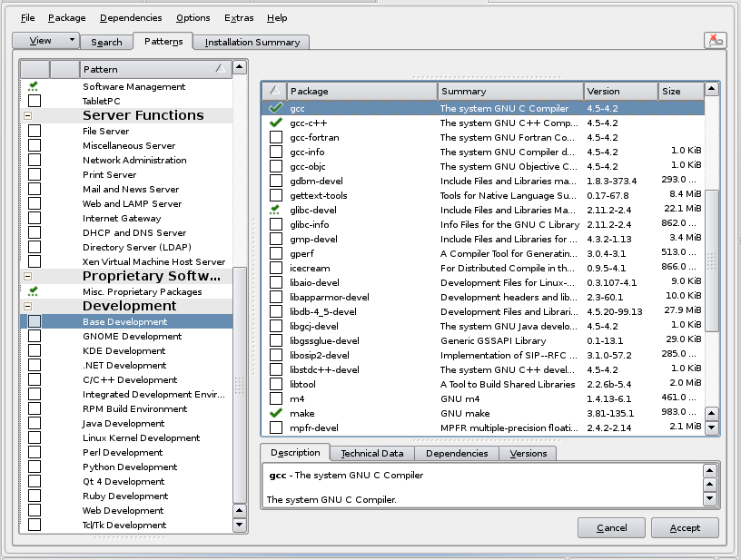This screenshot has width=741, height=560.
Task: Show the Technical Data tab
Action: (372, 453)
